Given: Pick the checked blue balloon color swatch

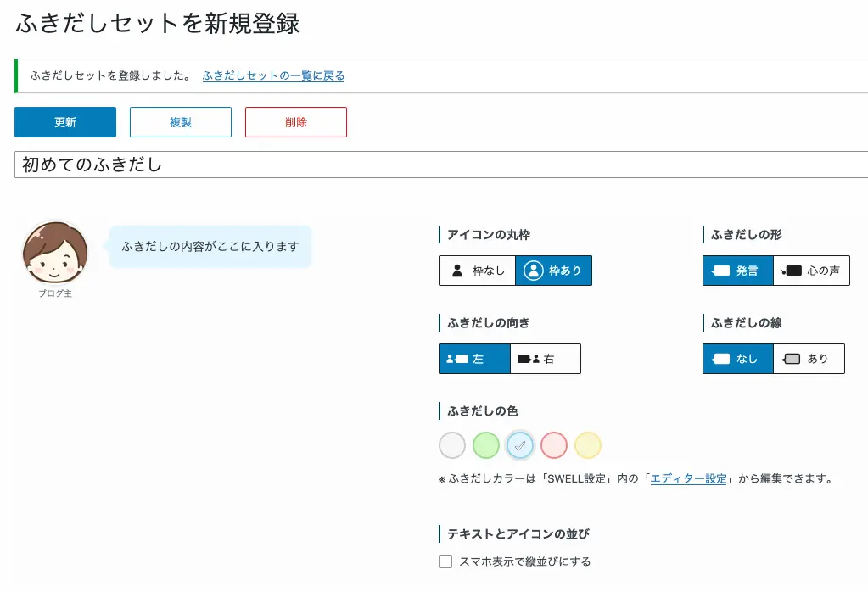Looking at the screenshot, I should tap(520, 445).
